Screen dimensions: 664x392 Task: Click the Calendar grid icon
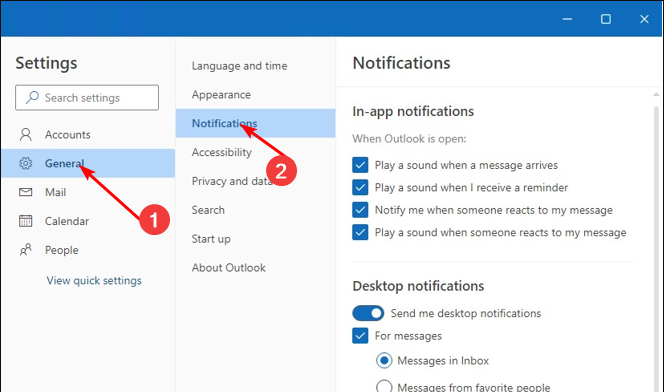pos(25,221)
